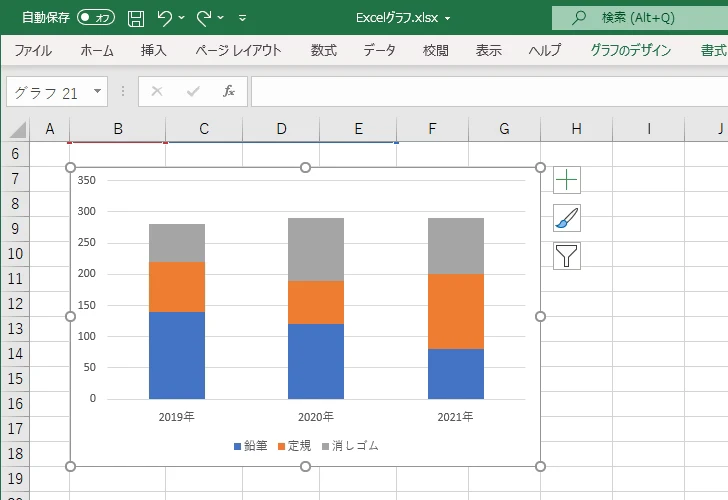The image size is (728, 500).
Task: Click the formula bar Enter checkmark icon
Action: tap(193, 91)
